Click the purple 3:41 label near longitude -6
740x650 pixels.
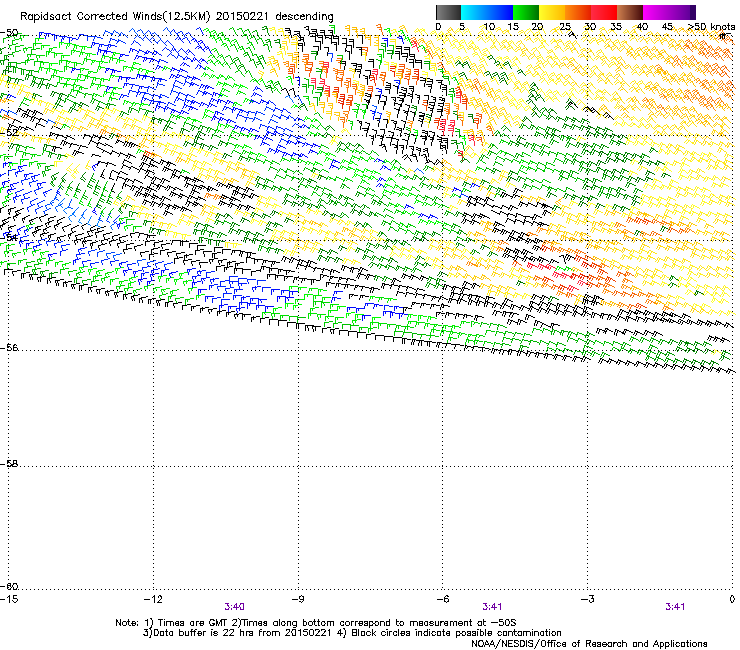(x=492, y=607)
